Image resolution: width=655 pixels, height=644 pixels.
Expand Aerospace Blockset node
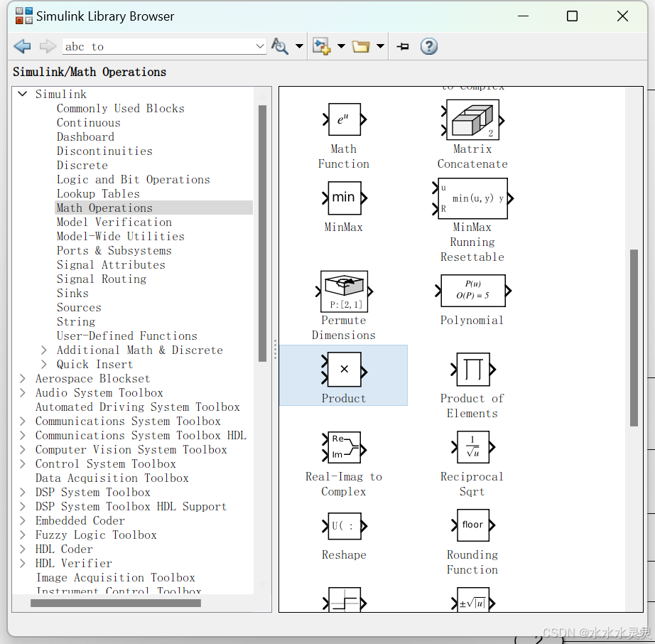pos(23,378)
